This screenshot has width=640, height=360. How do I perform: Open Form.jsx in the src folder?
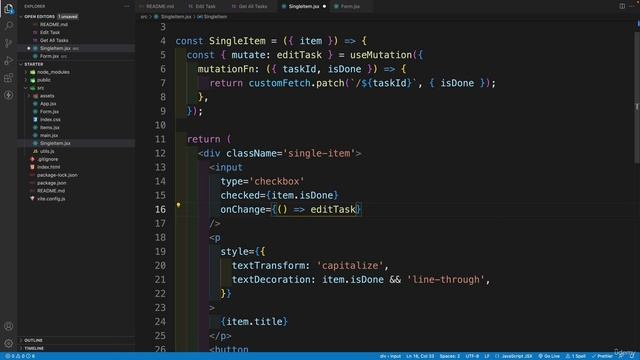coord(49,111)
